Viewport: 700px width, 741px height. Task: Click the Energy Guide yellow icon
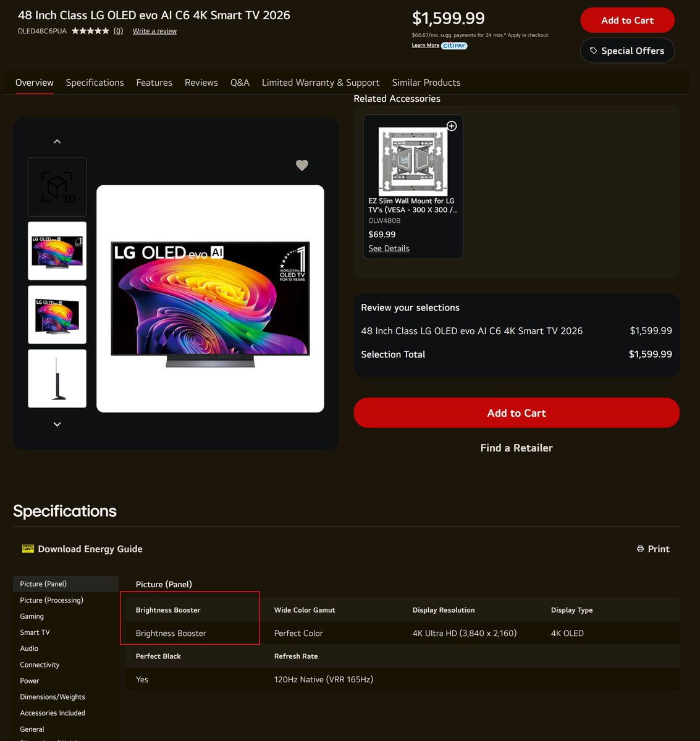point(28,548)
